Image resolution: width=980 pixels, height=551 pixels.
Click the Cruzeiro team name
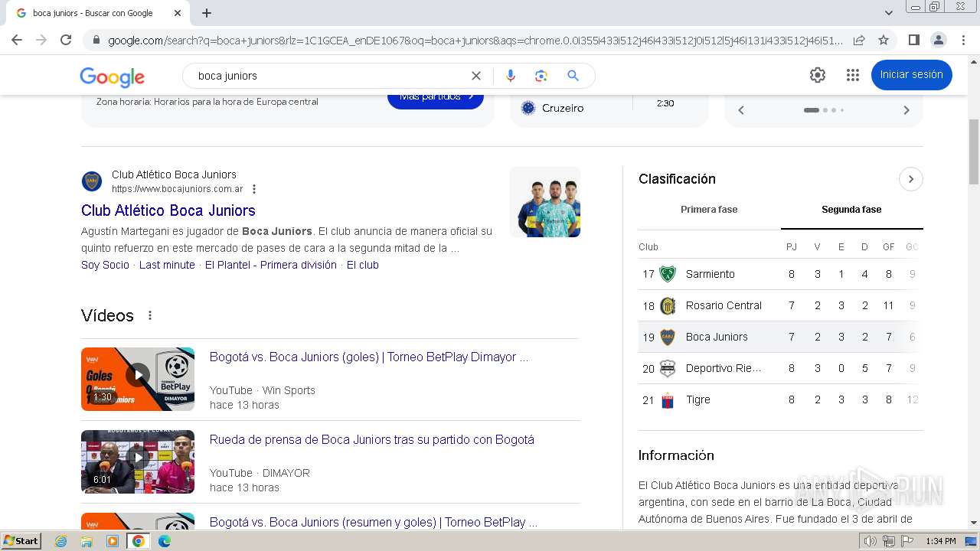[563, 108]
